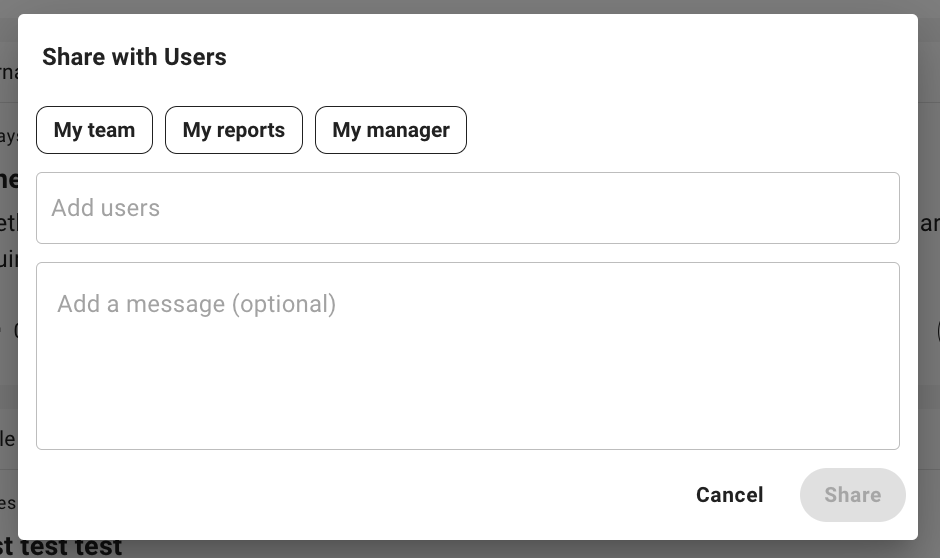Click the My team quick-select chip
The width and height of the screenshot is (940, 558).
point(94,130)
